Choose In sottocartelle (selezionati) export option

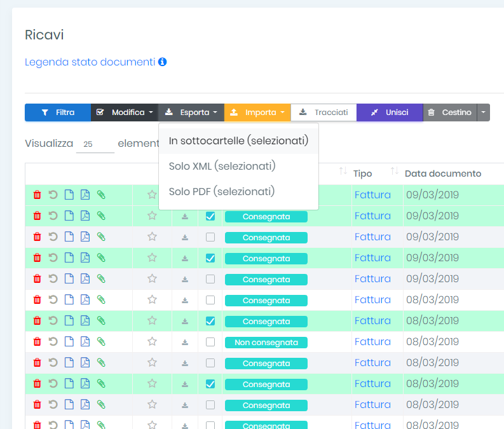tap(238, 140)
